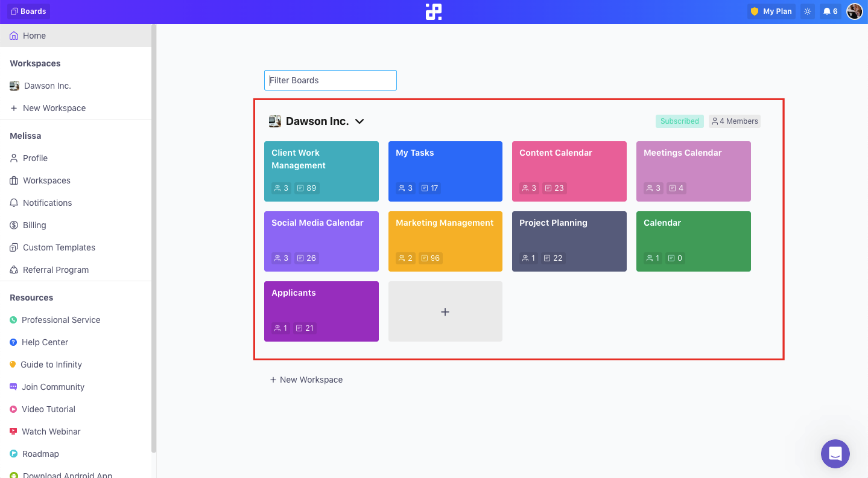
Task: Open the user avatar menu
Action: pos(854,11)
